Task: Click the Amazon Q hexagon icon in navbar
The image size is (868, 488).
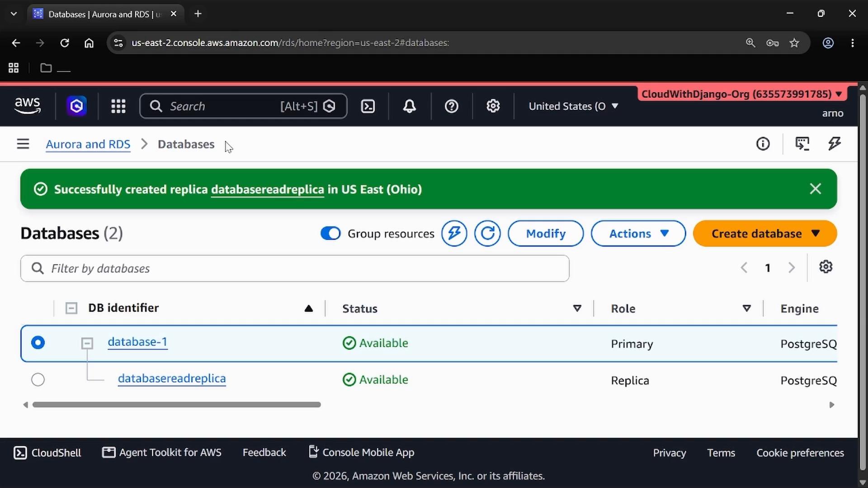Action: (x=77, y=106)
